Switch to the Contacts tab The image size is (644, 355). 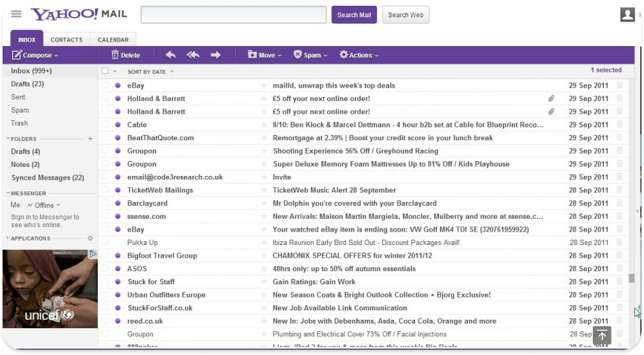point(66,40)
